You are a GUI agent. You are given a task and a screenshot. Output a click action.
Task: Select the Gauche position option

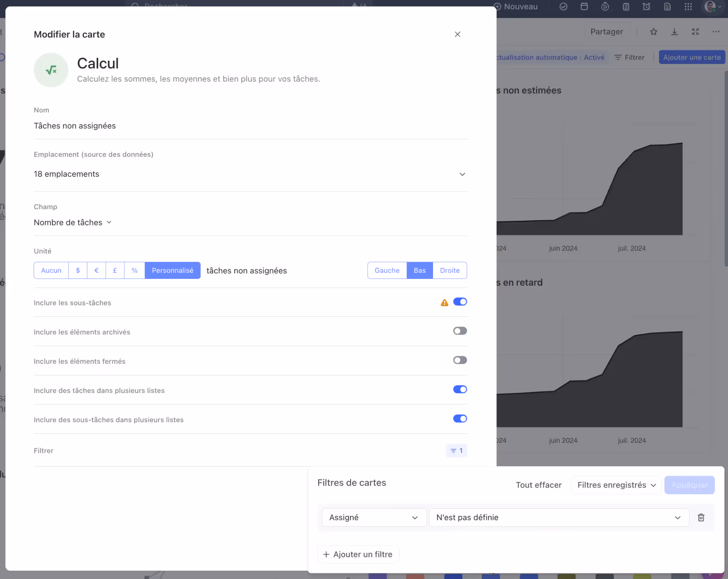click(x=387, y=271)
